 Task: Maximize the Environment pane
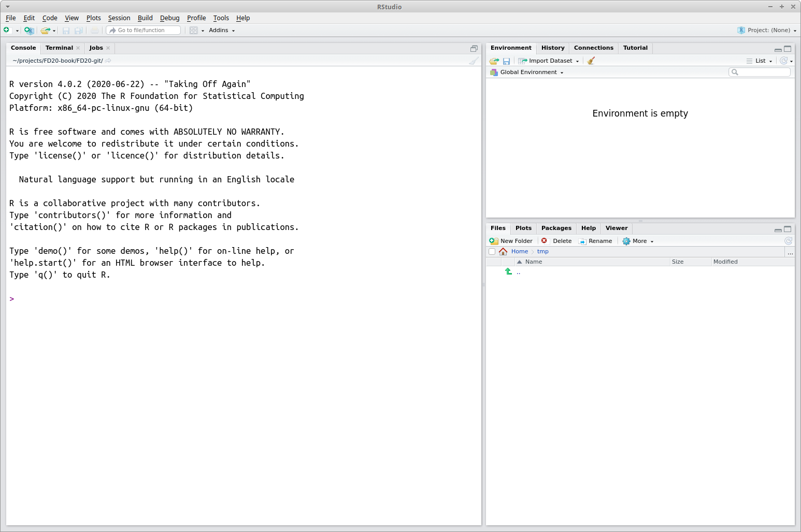pyautogui.click(x=788, y=49)
